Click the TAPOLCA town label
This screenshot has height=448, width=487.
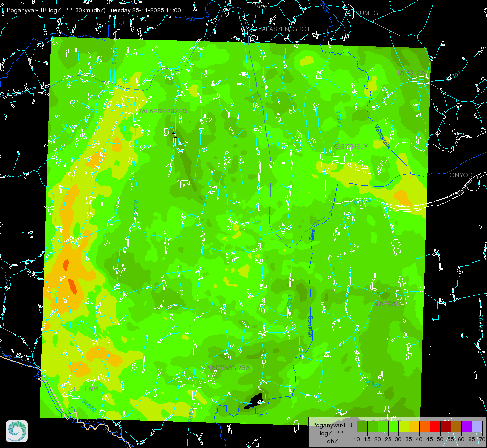click(411, 73)
